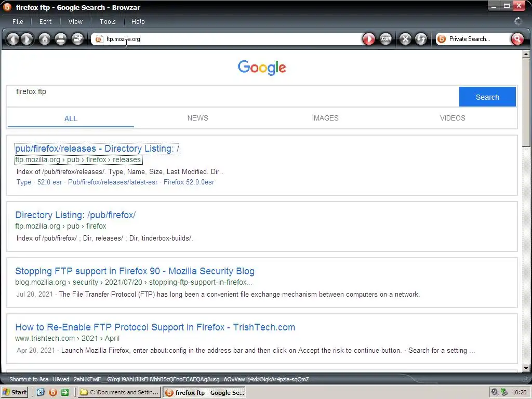The image size is (532, 399).
Task: Switch to the IMAGES tab
Action: (x=325, y=118)
